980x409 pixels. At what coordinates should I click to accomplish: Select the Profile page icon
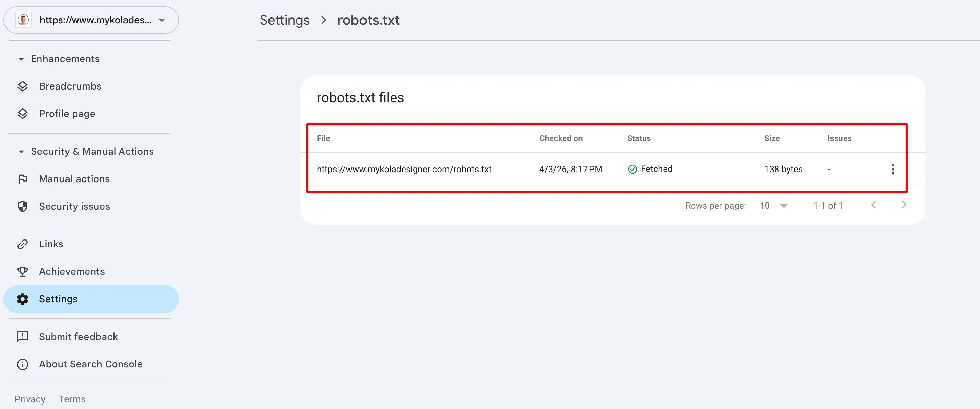point(23,114)
